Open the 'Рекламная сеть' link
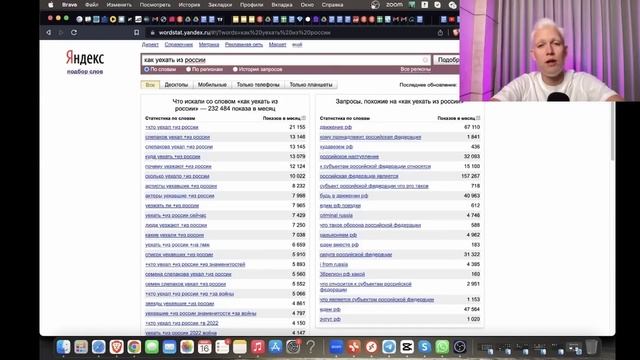The image size is (640, 360). [x=244, y=44]
